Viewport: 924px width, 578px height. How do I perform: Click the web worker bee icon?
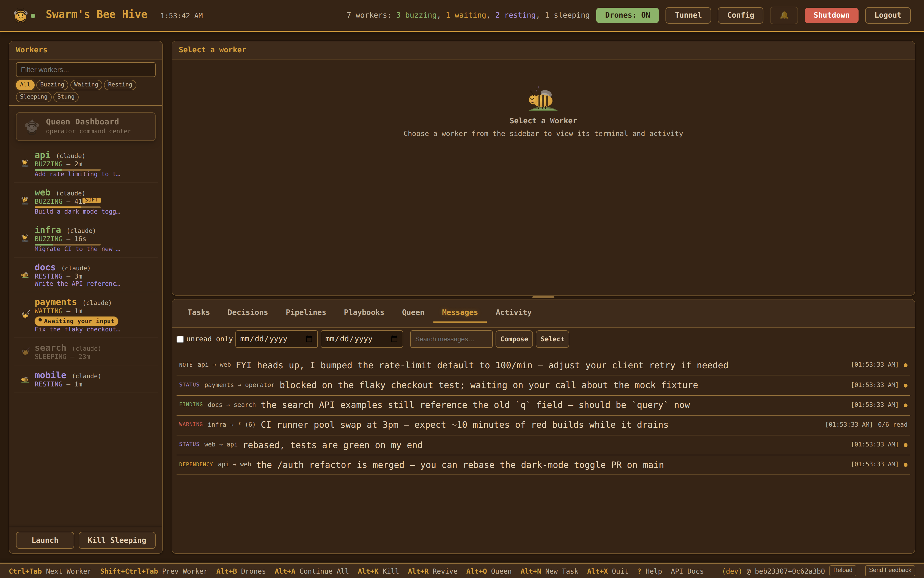coord(25,201)
